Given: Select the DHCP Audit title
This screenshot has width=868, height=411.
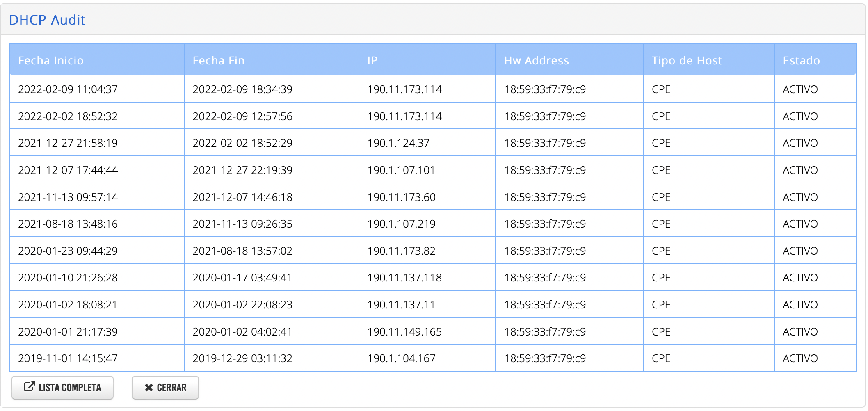Looking at the screenshot, I should [x=47, y=20].
